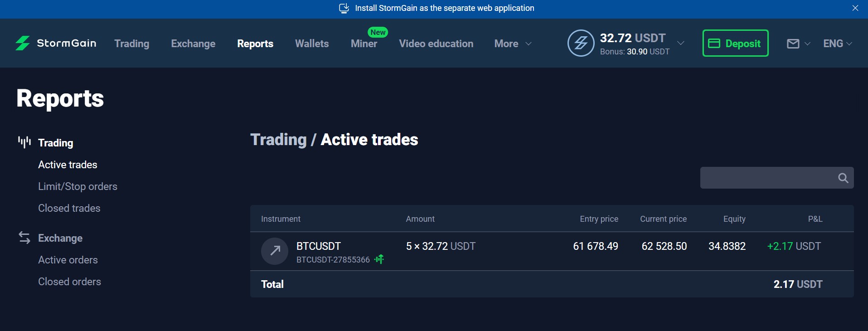Screen dimensions: 868x331
Task: Click the Exchange swap arrows sidebar icon
Action: [x=24, y=238]
